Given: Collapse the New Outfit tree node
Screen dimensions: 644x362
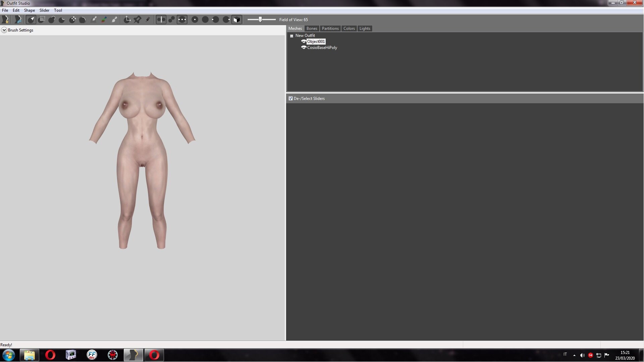Looking at the screenshot, I should point(291,36).
